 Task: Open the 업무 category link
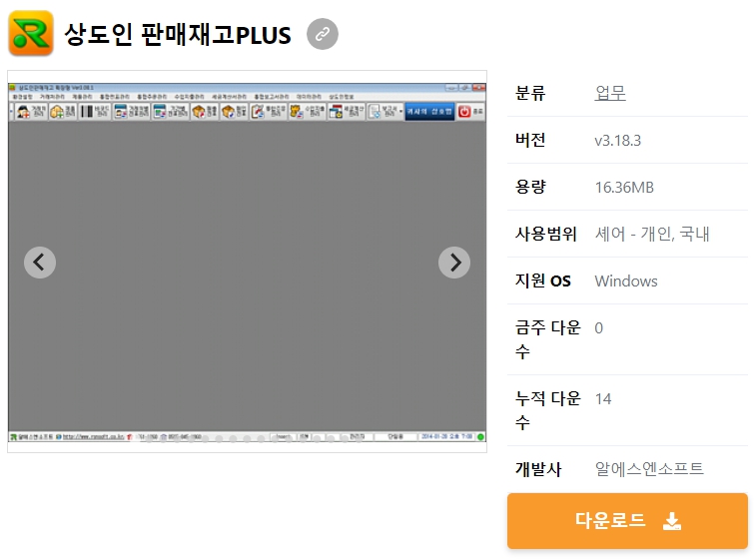point(610,93)
